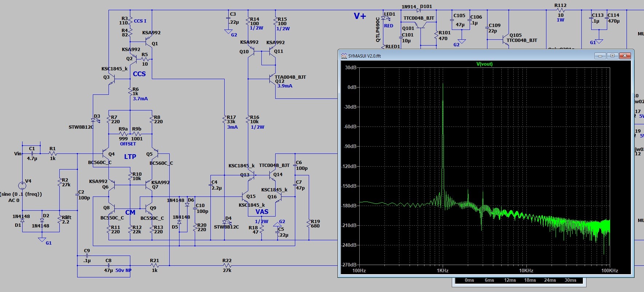Select the D3 LED component label
The width and height of the screenshot is (644, 292).
97,116
